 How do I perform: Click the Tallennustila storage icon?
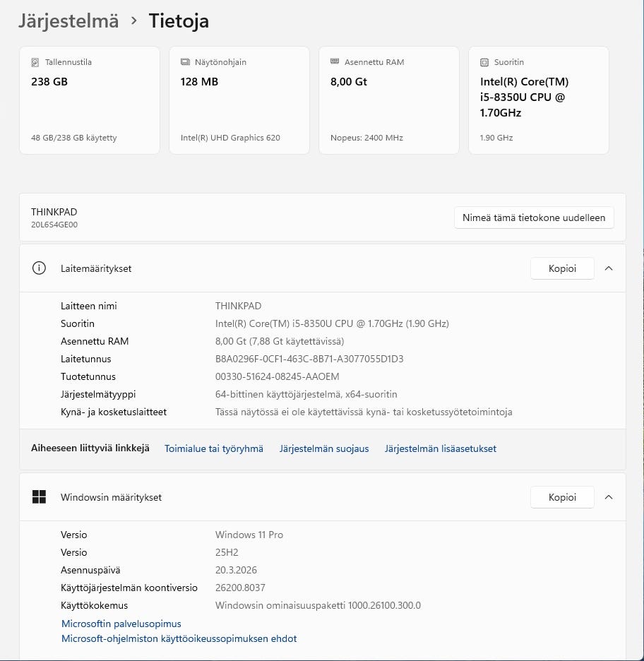[x=36, y=62]
